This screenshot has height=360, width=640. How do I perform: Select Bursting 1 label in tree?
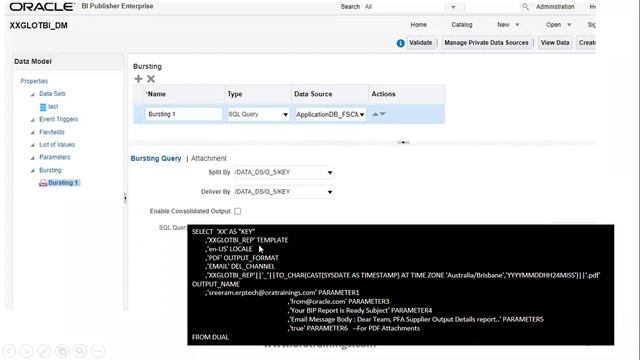pos(63,183)
